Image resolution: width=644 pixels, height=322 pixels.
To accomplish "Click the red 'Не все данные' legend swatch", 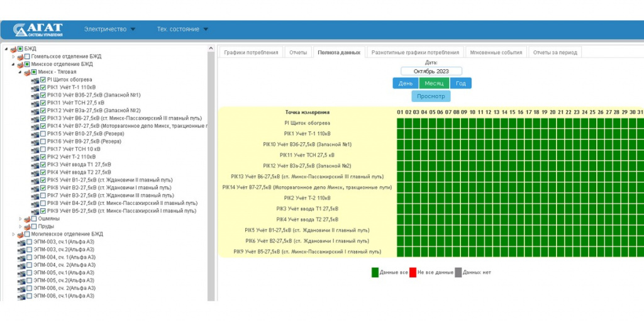I will pyautogui.click(x=413, y=272).
